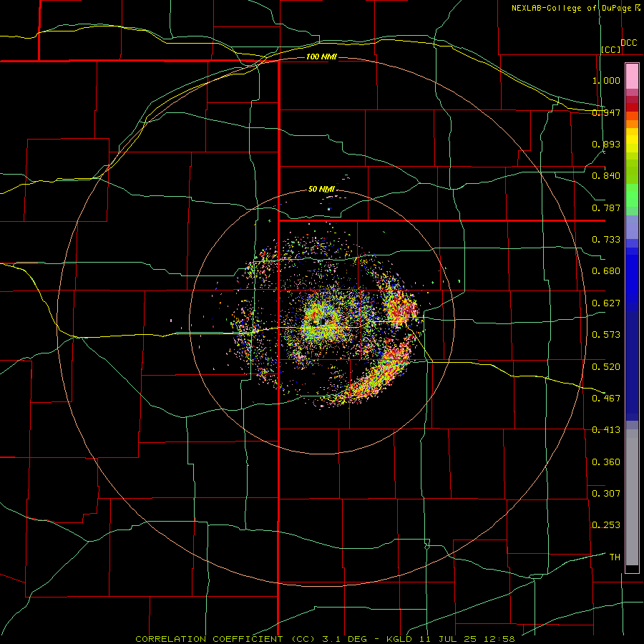Click the "NEXLAB-College of DuPage" credit text
The height and width of the screenshot is (644, 644).
click(x=571, y=8)
